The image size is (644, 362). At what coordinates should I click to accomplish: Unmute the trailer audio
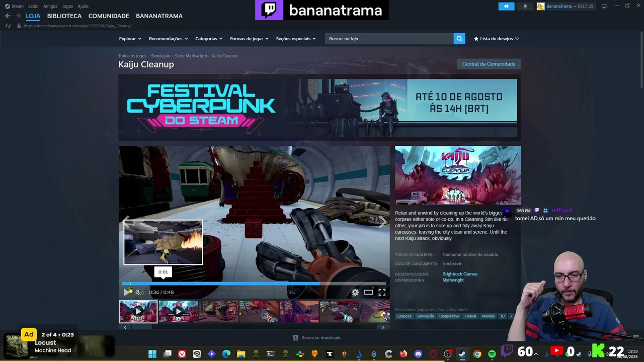(139, 292)
